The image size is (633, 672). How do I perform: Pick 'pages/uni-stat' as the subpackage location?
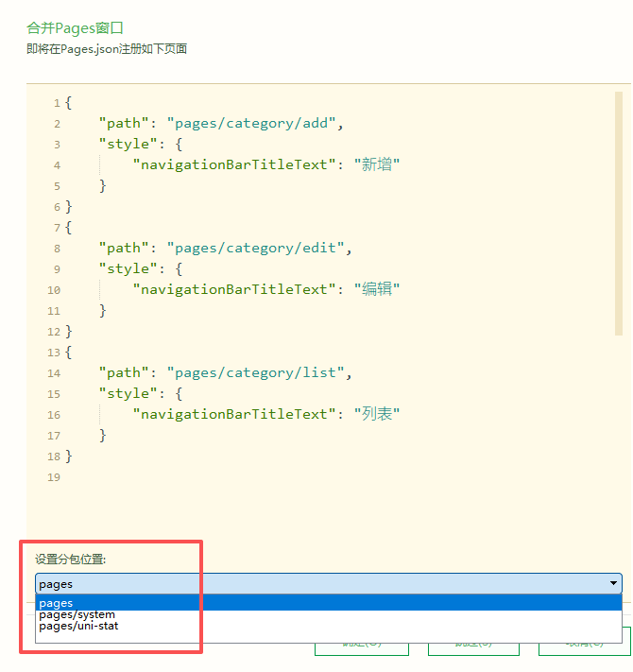tap(79, 626)
